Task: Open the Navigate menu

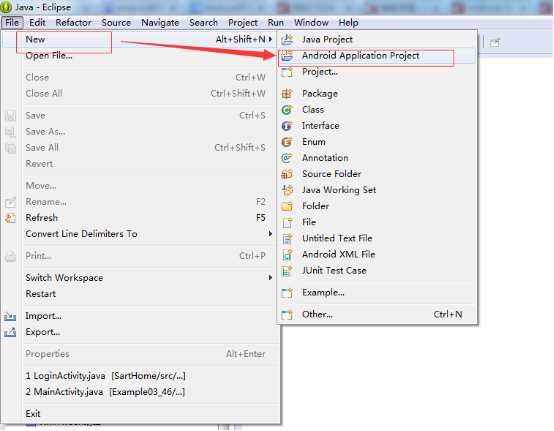Action: tap(160, 23)
